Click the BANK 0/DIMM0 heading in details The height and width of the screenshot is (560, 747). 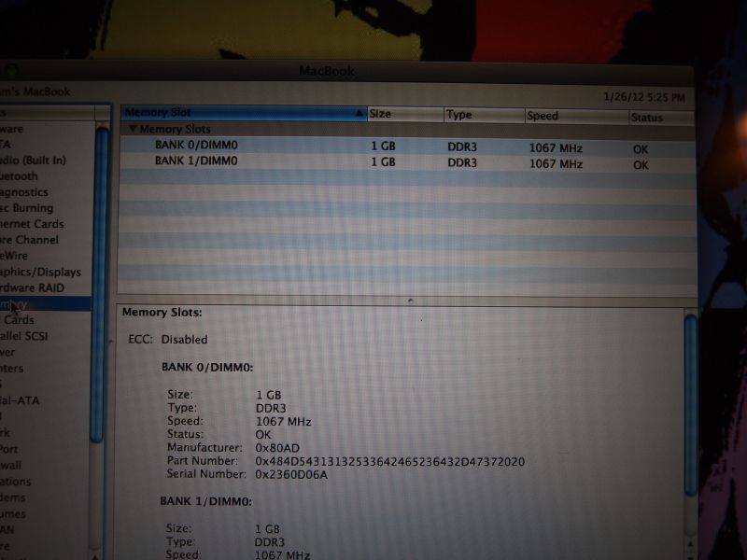207,367
